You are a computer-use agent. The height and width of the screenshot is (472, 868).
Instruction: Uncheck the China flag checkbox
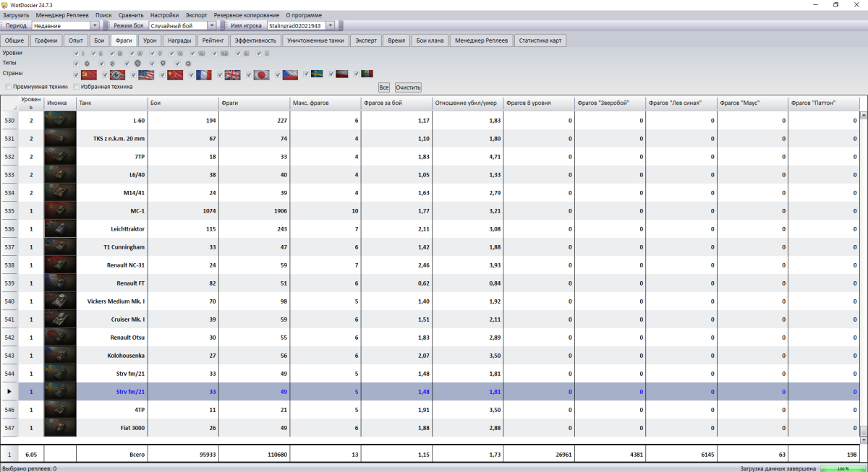(x=163, y=74)
